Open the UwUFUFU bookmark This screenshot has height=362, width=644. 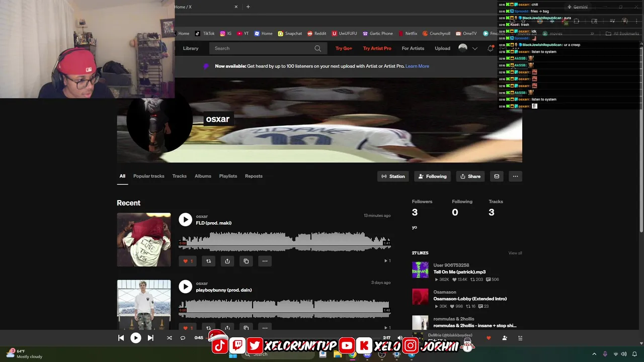click(344, 34)
